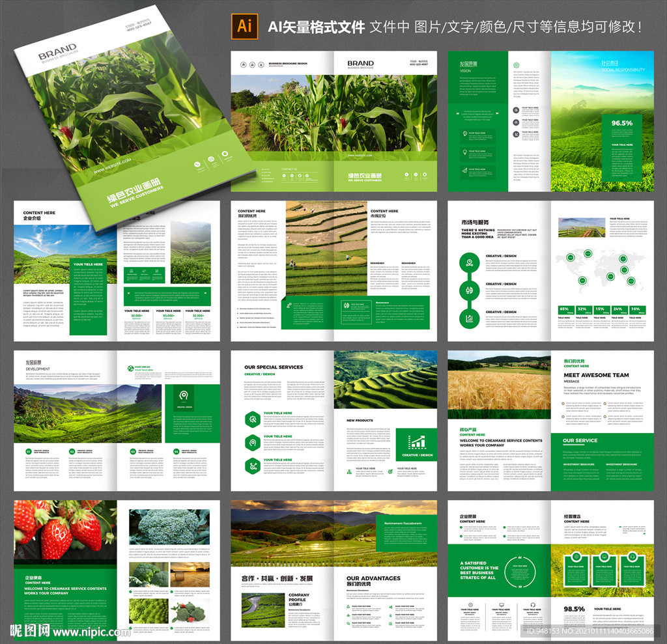Click the first dark round magnifier icon

tap(516, 110)
